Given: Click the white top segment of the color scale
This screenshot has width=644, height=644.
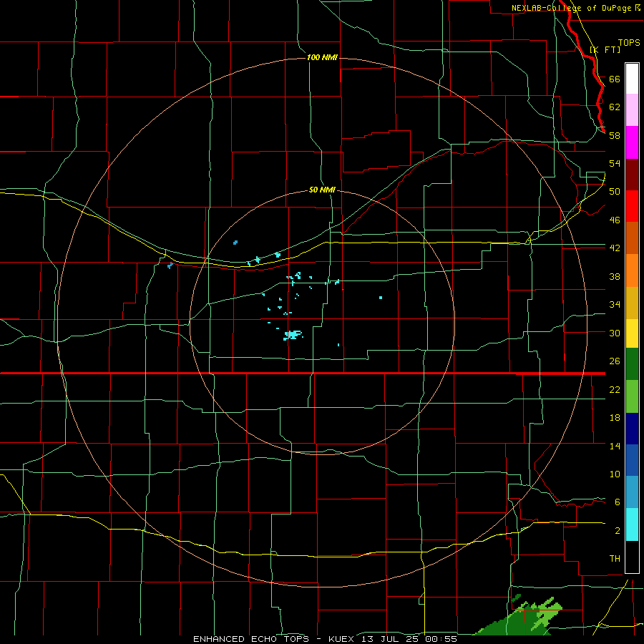Looking at the screenshot, I should coord(632,79).
